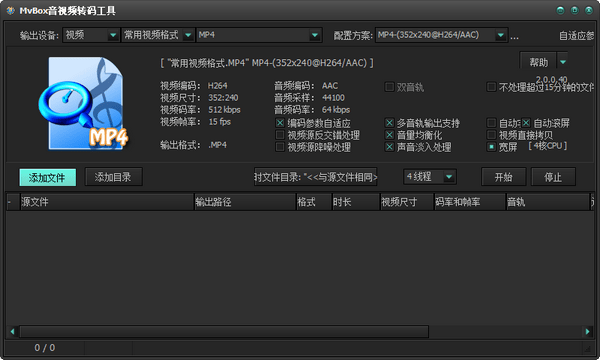Click the 0 / 0 status counter
The width and height of the screenshot is (600, 360).
45,348
